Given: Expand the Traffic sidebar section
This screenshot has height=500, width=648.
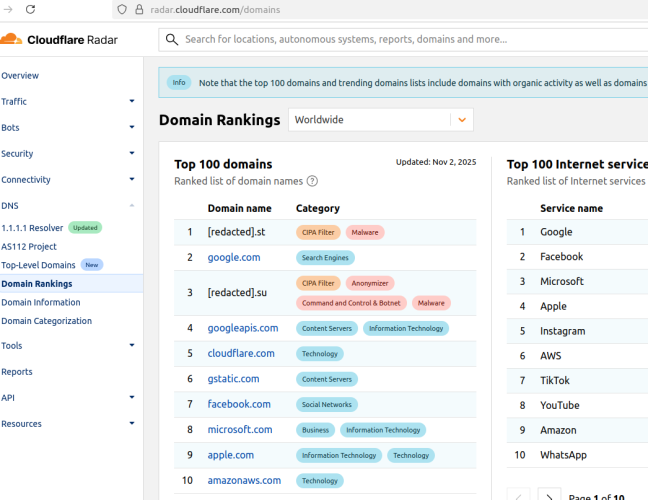Looking at the screenshot, I should tap(132, 101).
